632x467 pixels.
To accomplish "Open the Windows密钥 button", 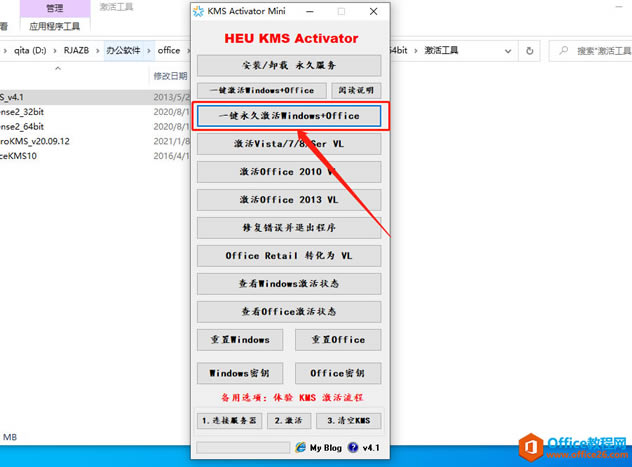I will [240, 373].
